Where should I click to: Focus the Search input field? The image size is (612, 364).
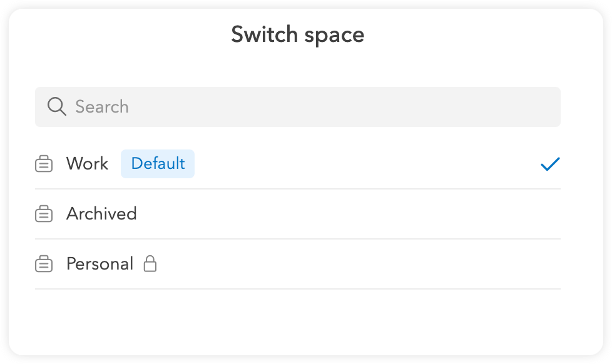(313, 107)
